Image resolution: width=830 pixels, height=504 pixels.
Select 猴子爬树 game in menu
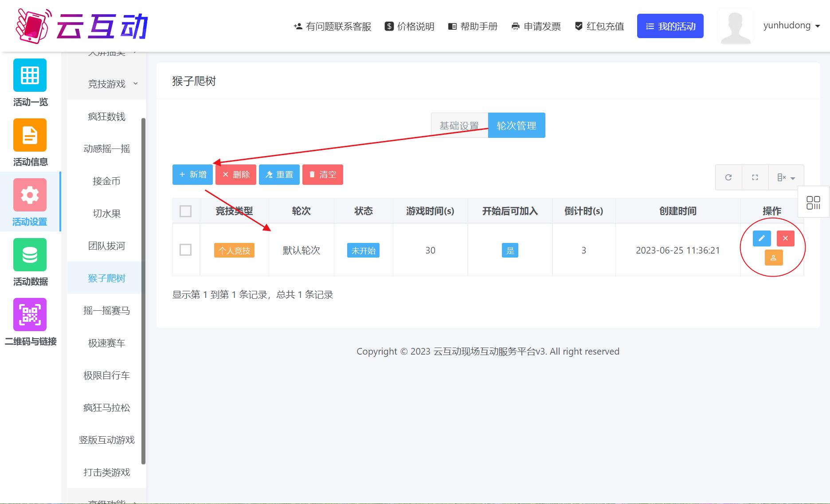point(107,278)
